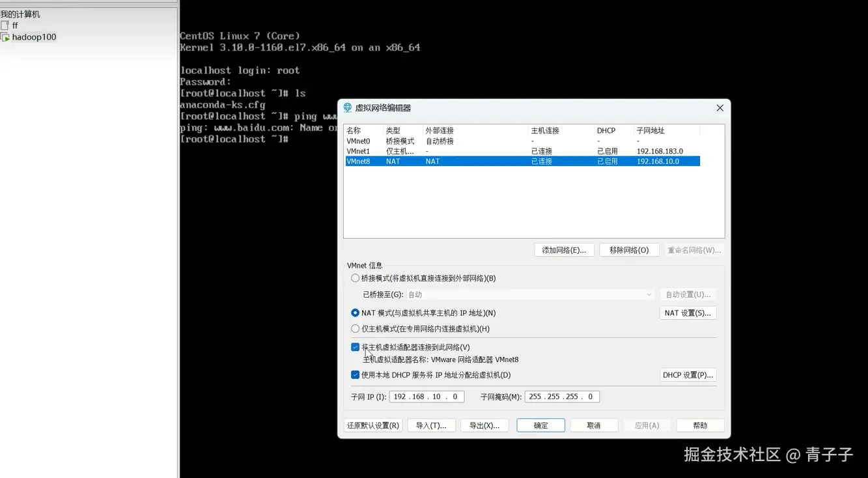Select the VMnet0 row
The width and height of the screenshot is (868, 478).
click(522, 141)
